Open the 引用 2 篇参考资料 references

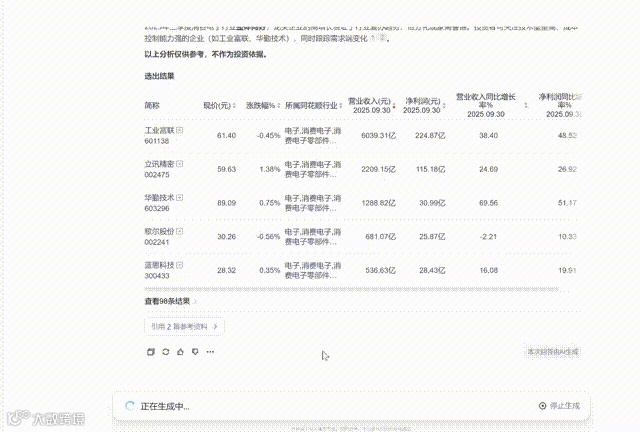tap(184, 327)
